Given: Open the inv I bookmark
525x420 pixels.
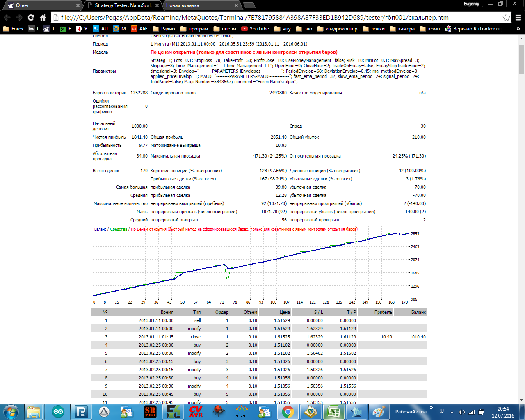Looking at the screenshot, I should (x=34, y=29).
